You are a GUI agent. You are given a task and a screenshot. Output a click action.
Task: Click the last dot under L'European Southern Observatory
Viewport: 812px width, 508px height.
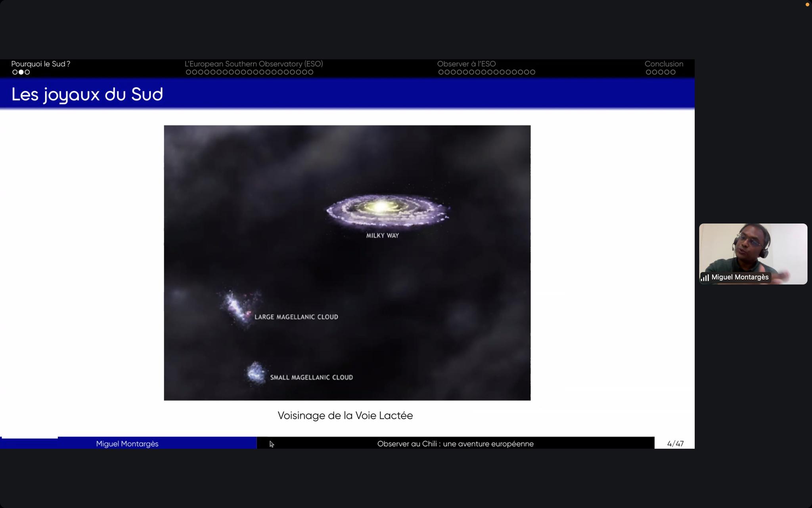pyautogui.click(x=311, y=72)
